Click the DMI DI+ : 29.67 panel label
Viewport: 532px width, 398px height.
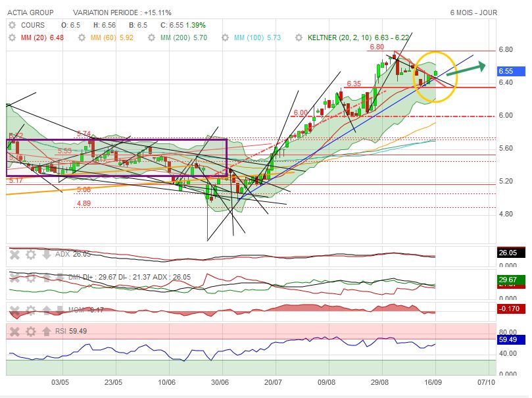130,277
